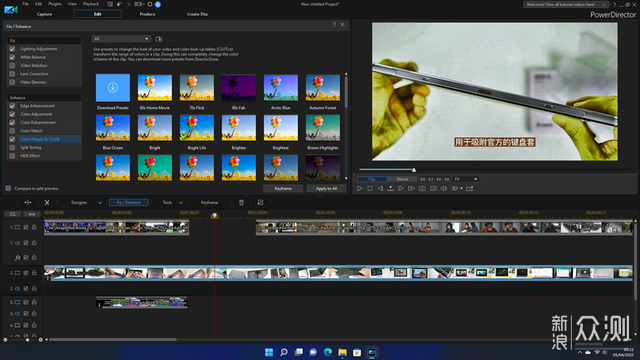This screenshot has height=360, width=640.
Task: Click the save project icon
Action: click(x=110, y=4)
